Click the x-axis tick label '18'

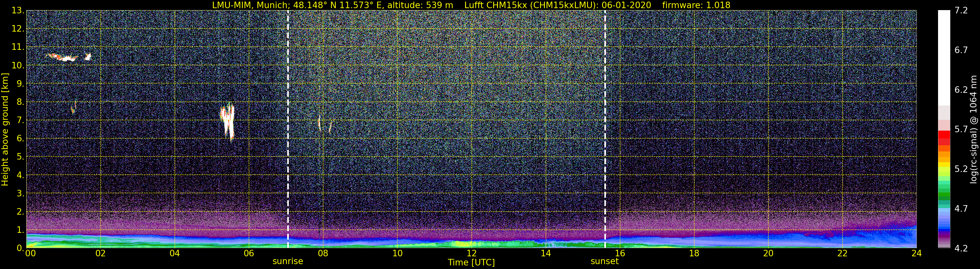point(694,253)
